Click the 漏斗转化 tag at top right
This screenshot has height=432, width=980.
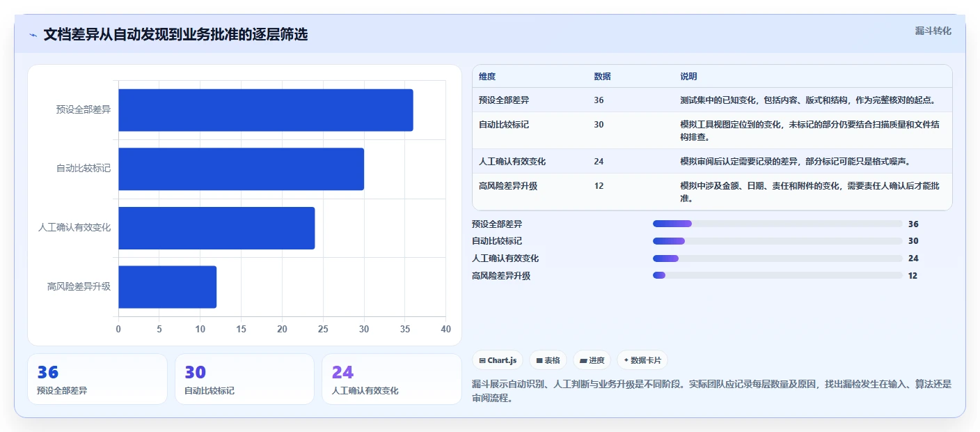point(933,31)
